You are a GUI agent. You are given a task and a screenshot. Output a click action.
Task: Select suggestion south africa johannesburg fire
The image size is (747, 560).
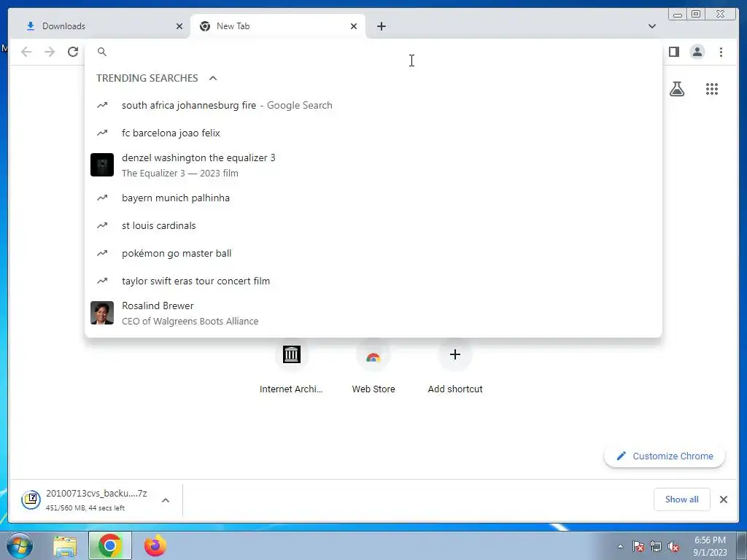(373, 105)
